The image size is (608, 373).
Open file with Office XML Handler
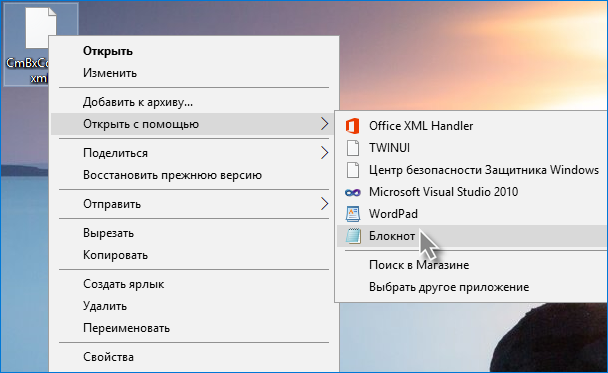(x=472, y=126)
